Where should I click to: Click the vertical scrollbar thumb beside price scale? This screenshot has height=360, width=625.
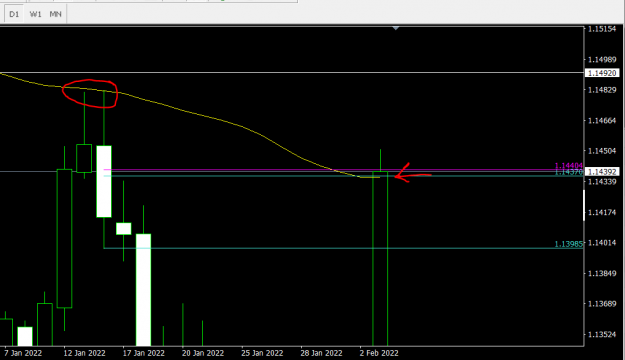point(584,205)
